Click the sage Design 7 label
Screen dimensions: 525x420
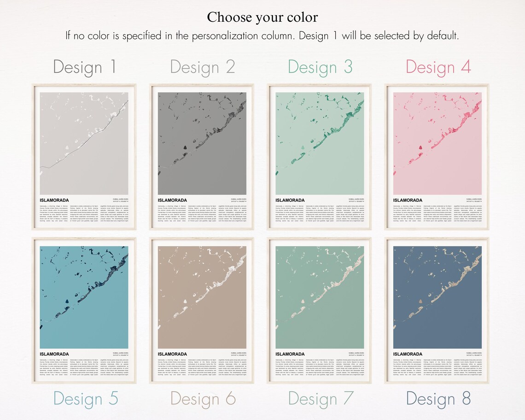tap(321, 398)
